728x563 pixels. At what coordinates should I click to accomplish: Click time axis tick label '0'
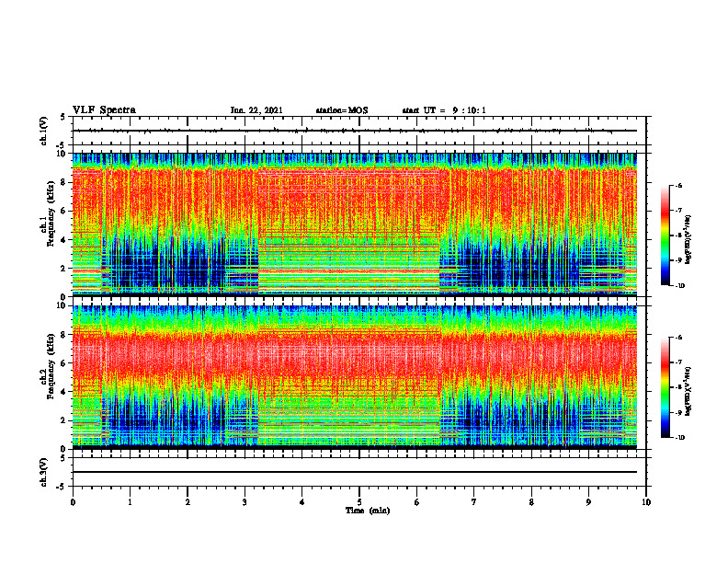pyautogui.click(x=73, y=502)
